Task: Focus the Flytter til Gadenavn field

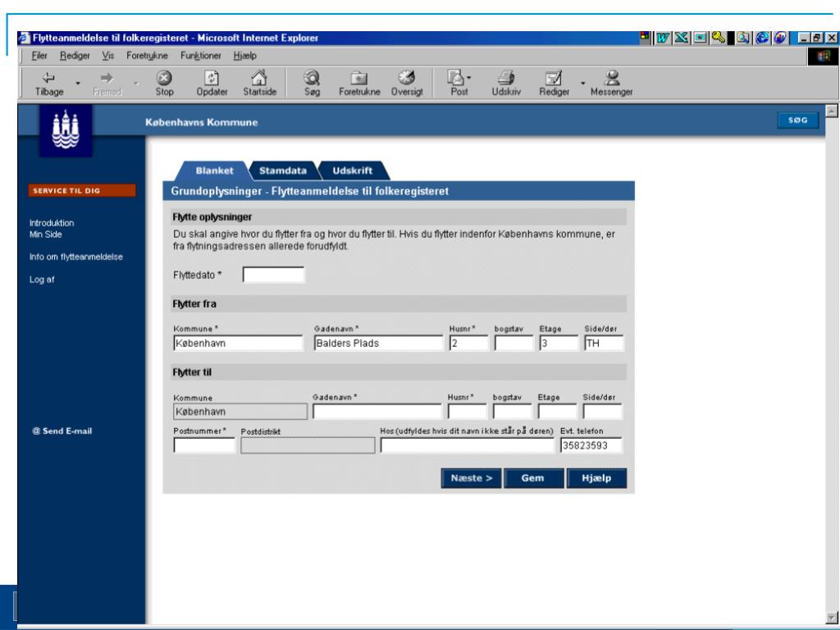Action: 377,412
